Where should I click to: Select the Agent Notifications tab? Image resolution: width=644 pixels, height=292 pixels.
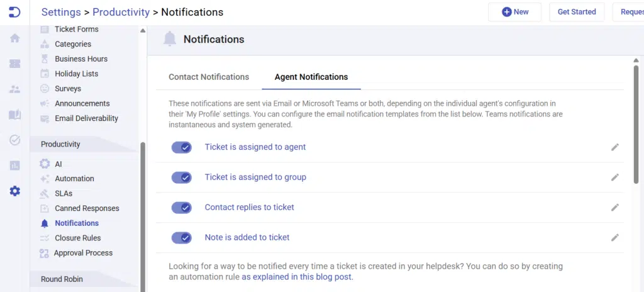click(311, 77)
